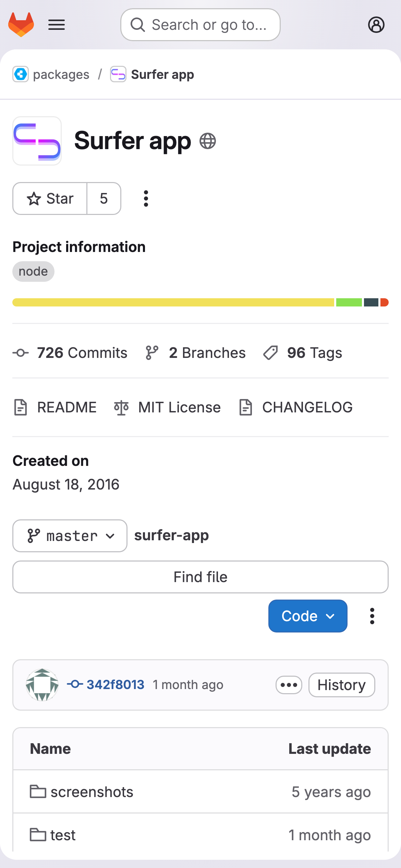
Task: Click the yellow language bar segment
Action: 173,302
